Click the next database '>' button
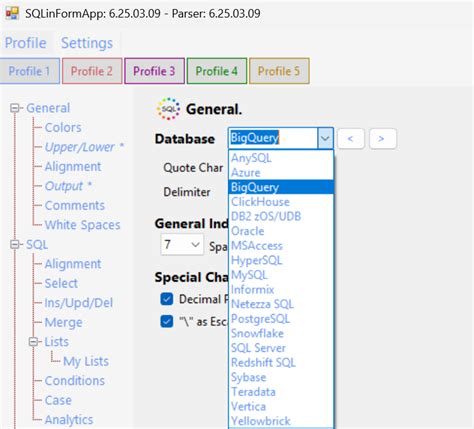 (x=383, y=138)
